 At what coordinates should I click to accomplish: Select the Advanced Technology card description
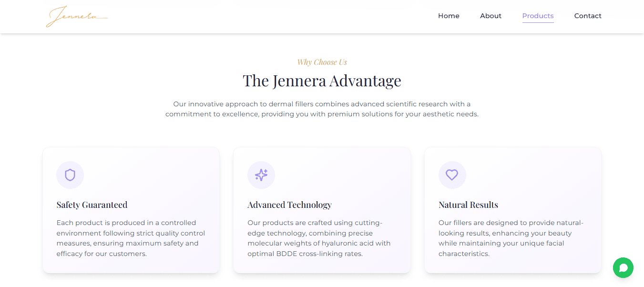click(319, 238)
